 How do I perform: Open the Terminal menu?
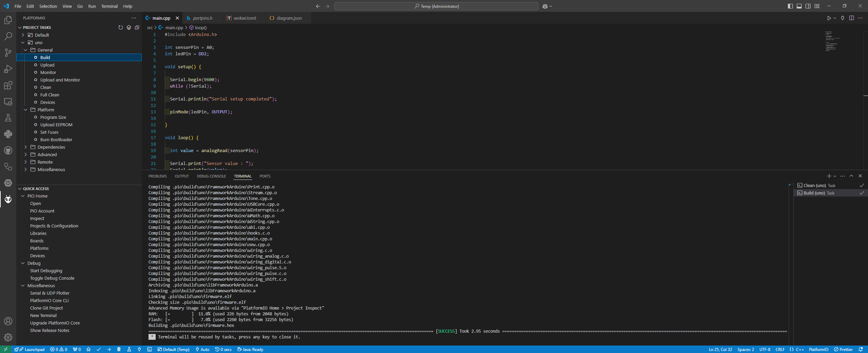point(109,6)
